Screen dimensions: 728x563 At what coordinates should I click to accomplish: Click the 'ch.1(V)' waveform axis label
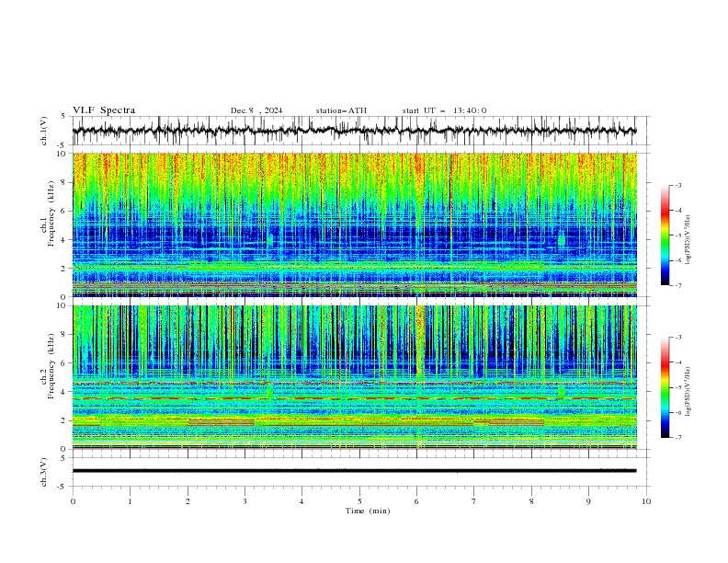click(44, 131)
